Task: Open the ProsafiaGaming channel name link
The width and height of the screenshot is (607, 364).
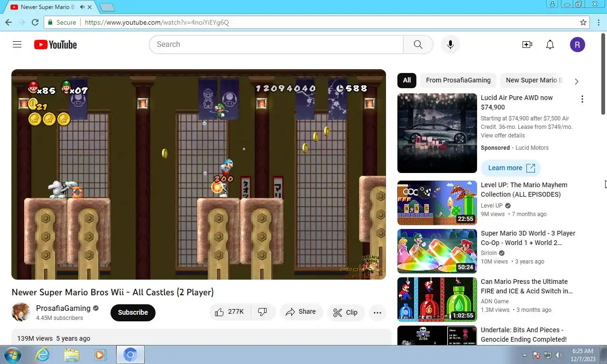Action: pos(63,308)
